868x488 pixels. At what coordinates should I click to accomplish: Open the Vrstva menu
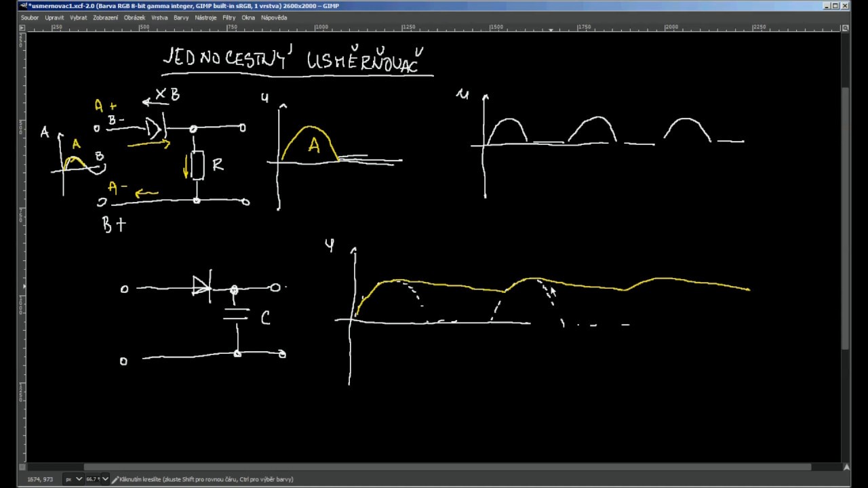coord(159,18)
